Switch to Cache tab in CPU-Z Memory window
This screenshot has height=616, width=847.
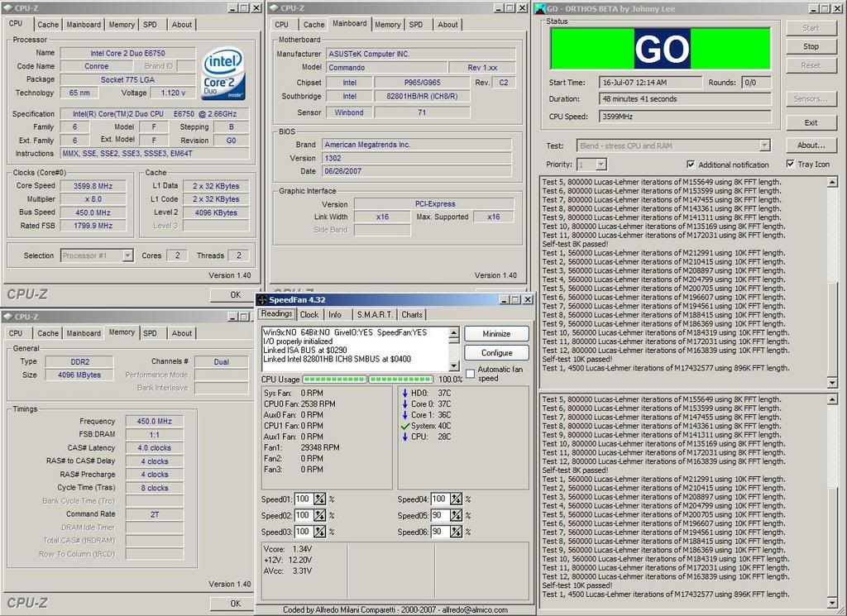coord(47,333)
